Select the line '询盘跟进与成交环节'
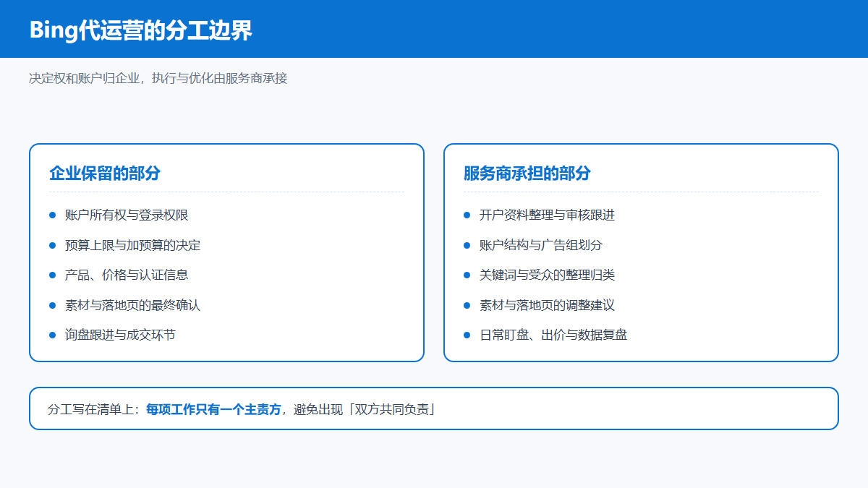868x488 pixels. [x=120, y=335]
